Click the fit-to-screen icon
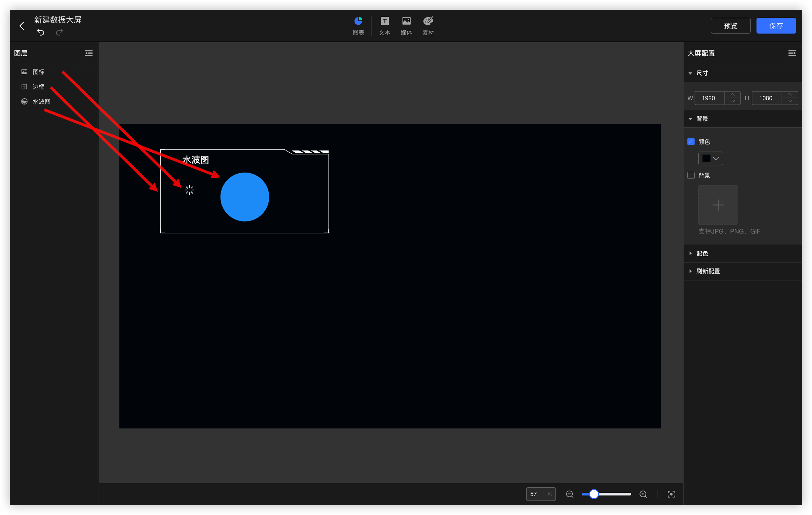Screen dimensions: 812x515 671,494
